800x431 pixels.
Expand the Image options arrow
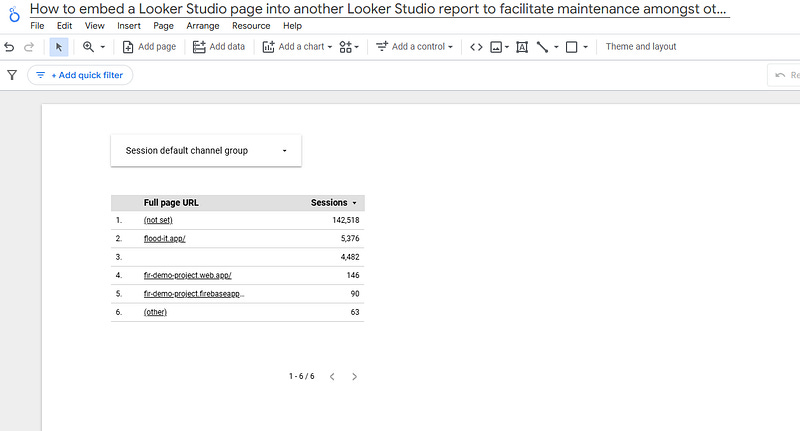507,47
